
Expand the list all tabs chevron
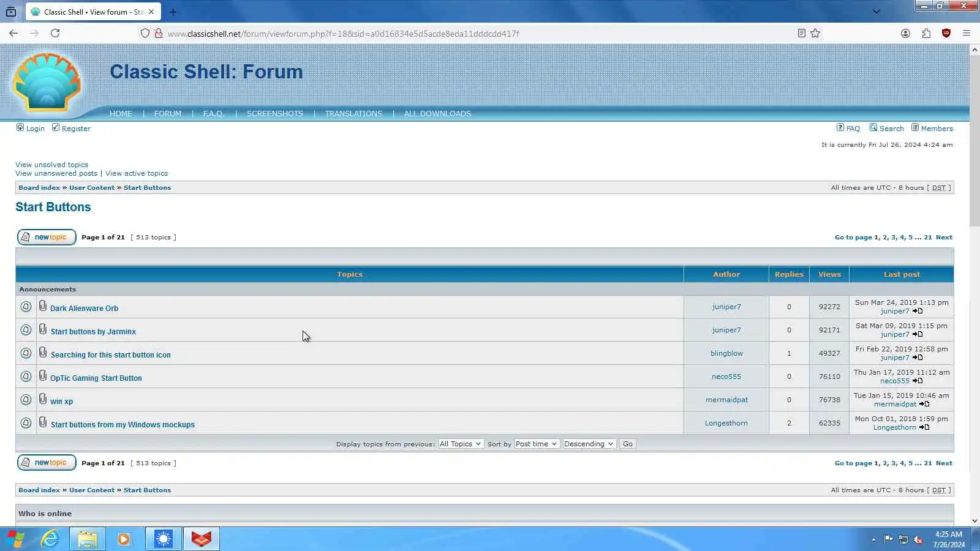pos(876,12)
